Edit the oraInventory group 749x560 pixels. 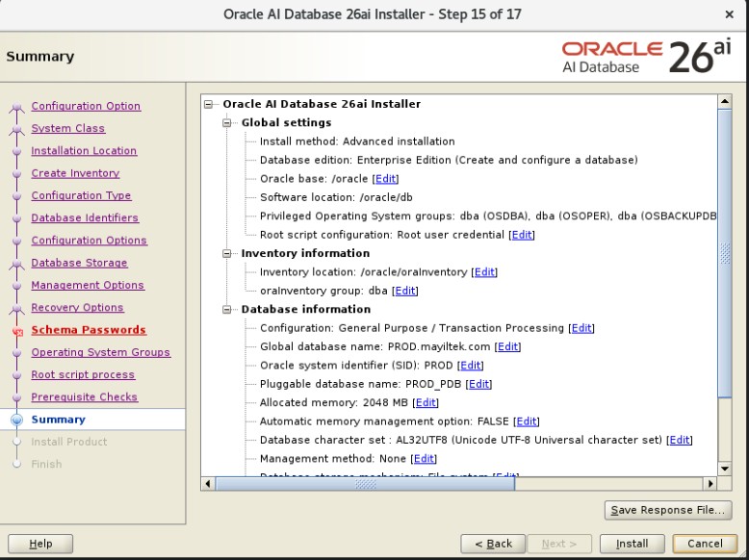(x=405, y=291)
